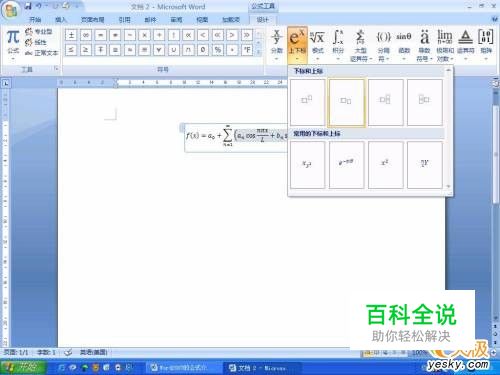
Task: Insert the minus-plus ∓ symbol
Action: 100,50
